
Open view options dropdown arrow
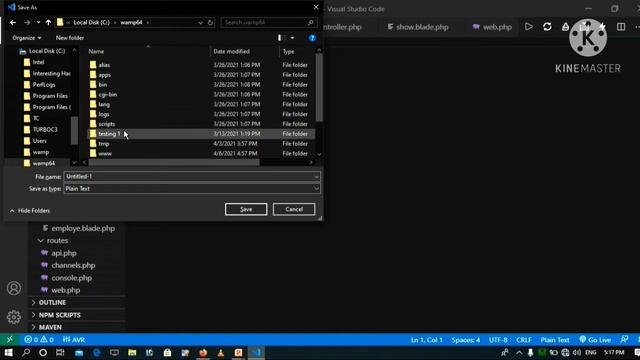point(292,38)
